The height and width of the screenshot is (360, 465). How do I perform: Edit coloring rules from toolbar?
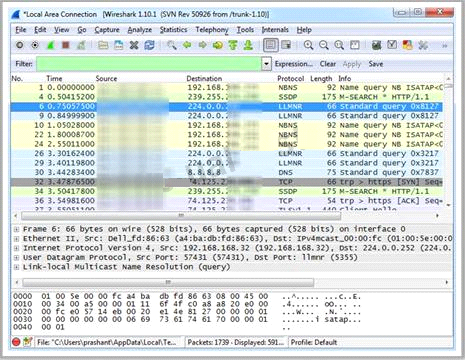(407, 45)
